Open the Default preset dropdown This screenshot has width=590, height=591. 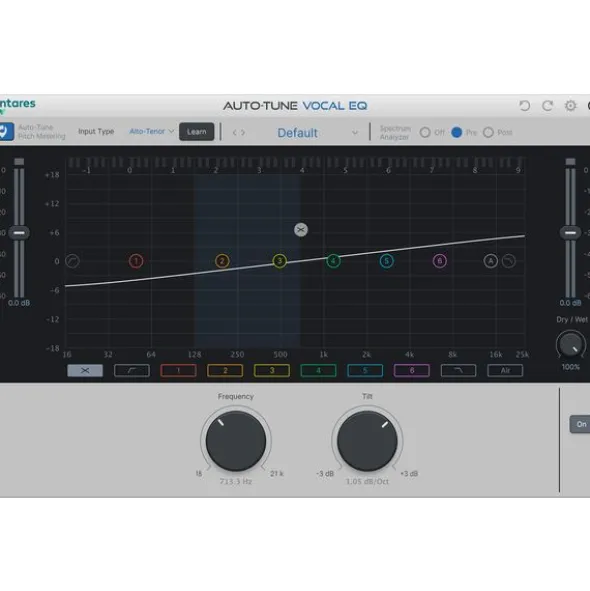pos(317,133)
